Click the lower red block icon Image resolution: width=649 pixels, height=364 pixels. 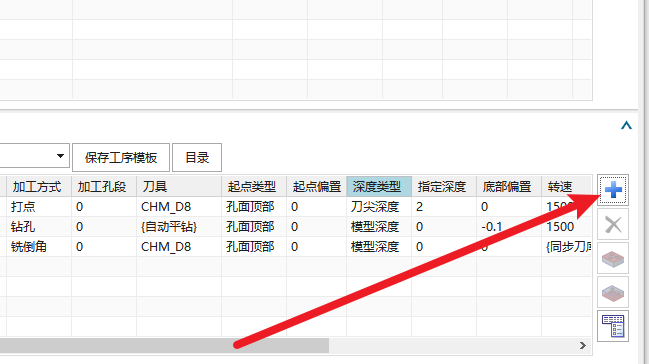point(613,293)
